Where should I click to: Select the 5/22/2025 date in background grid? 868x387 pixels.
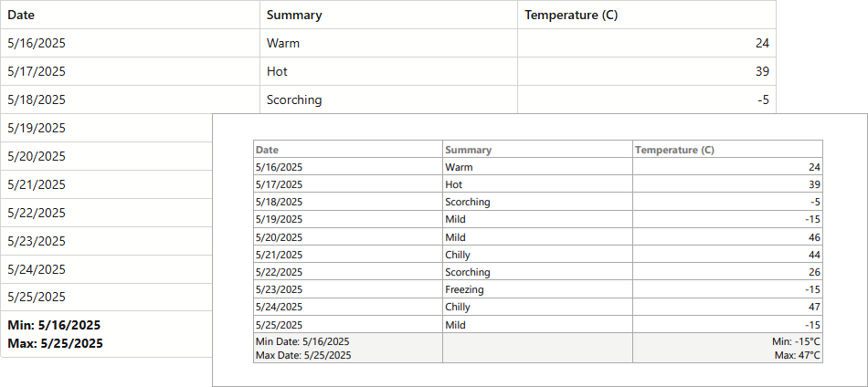[x=37, y=213]
